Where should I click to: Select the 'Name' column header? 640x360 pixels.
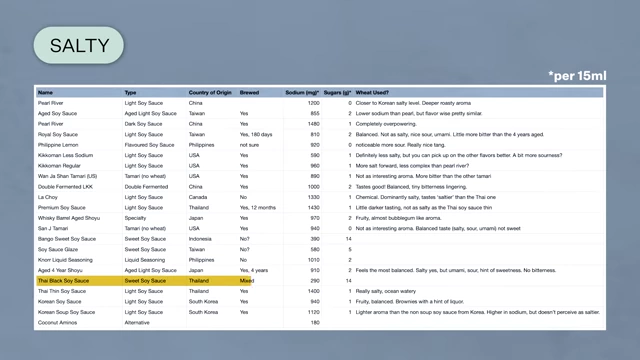[x=45, y=93]
